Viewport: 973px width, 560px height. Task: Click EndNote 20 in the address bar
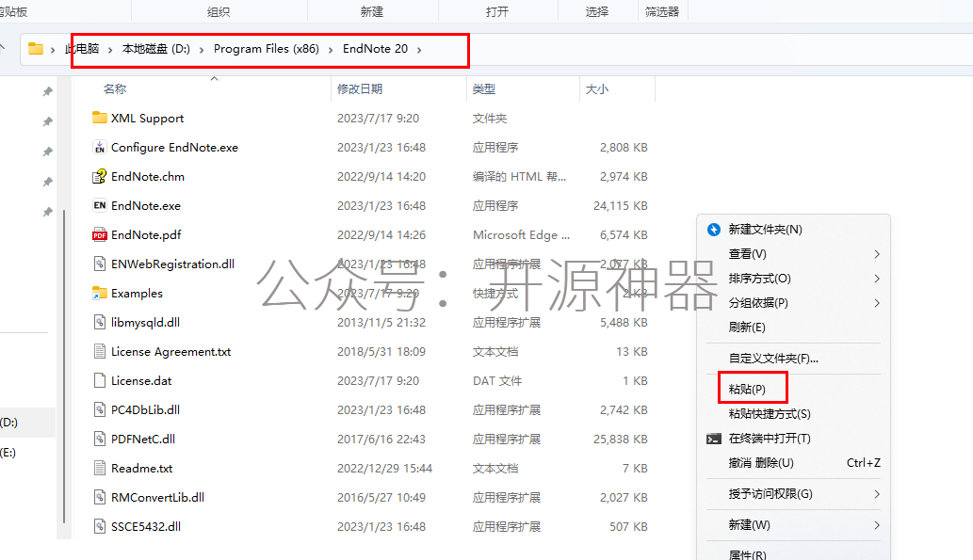point(376,48)
